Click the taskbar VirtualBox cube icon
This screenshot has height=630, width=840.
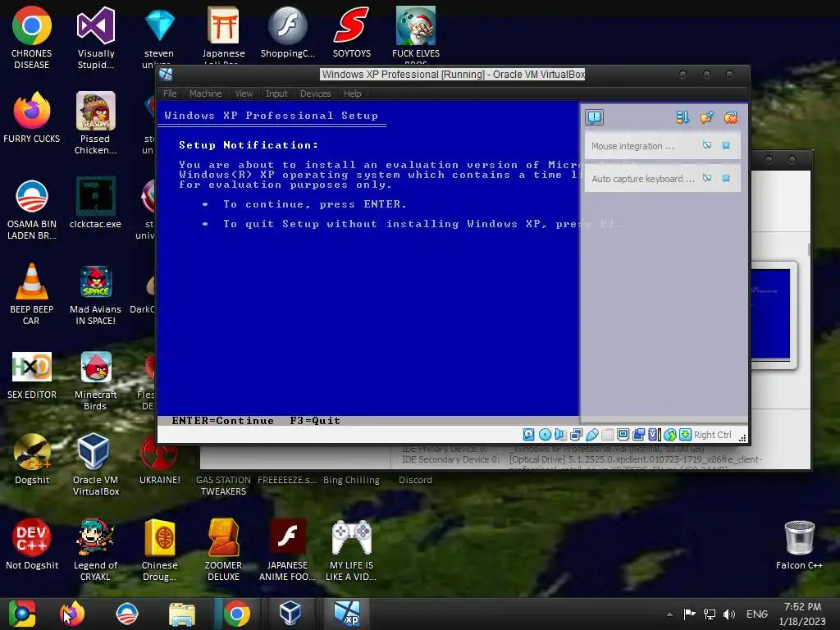[x=290, y=614]
